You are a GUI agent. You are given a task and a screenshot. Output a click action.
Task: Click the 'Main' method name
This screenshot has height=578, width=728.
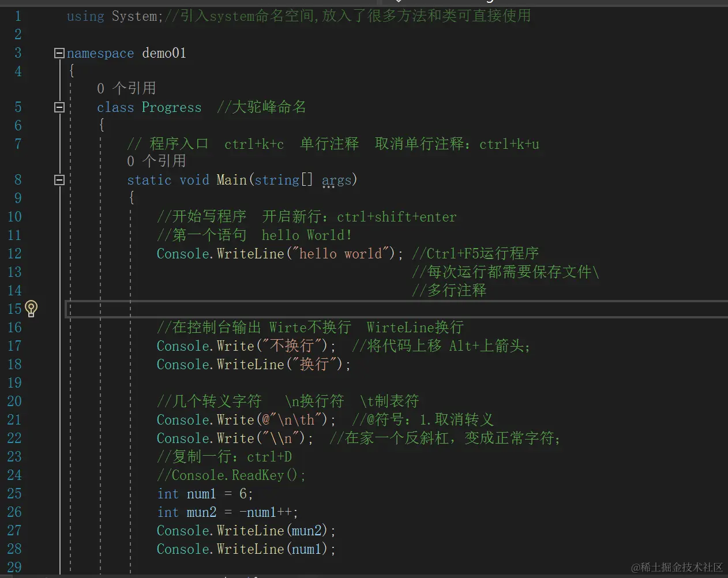232,180
